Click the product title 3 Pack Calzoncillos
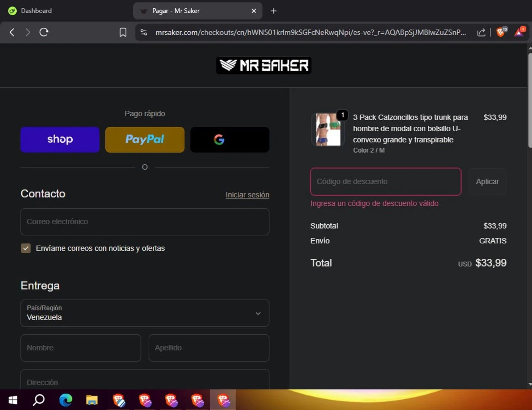The height and width of the screenshot is (410, 532). tap(410, 129)
